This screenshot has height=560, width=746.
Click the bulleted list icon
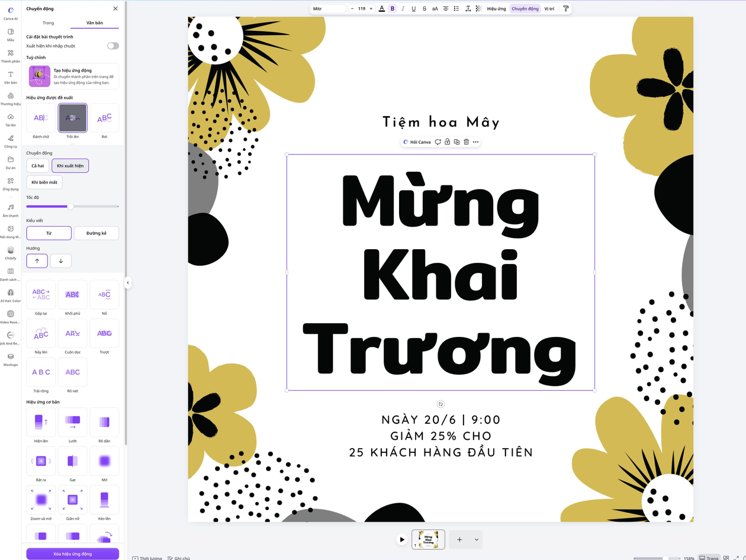(x=456, y=9)
